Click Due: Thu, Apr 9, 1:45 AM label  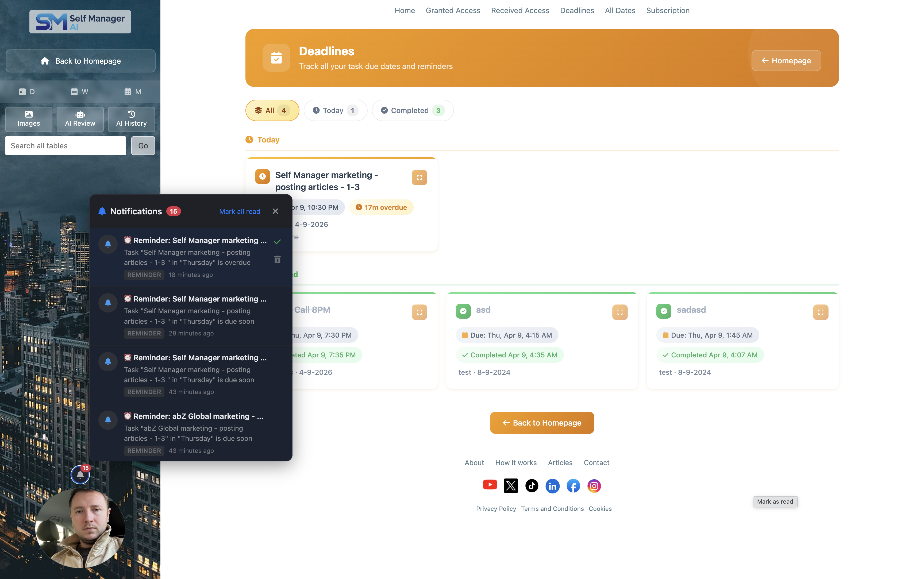(708, 335)
